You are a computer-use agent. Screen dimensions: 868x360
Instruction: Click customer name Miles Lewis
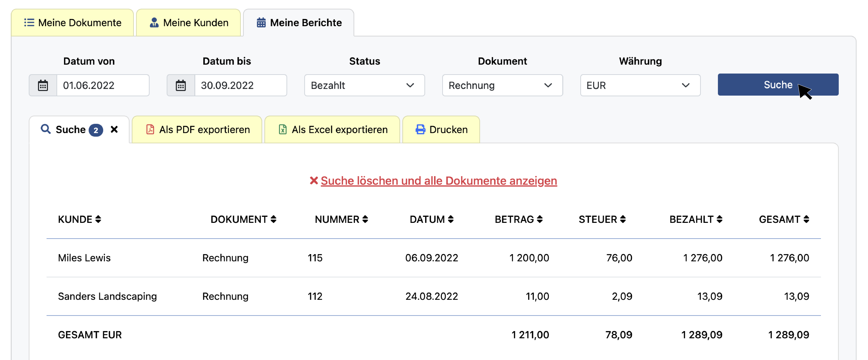click(x=84, y=258)
